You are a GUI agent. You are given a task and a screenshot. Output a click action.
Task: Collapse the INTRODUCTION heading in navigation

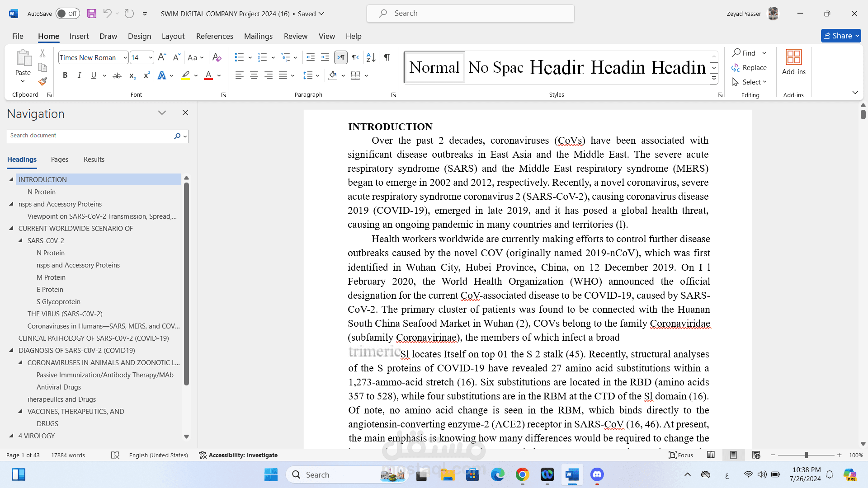pos(11,179)
